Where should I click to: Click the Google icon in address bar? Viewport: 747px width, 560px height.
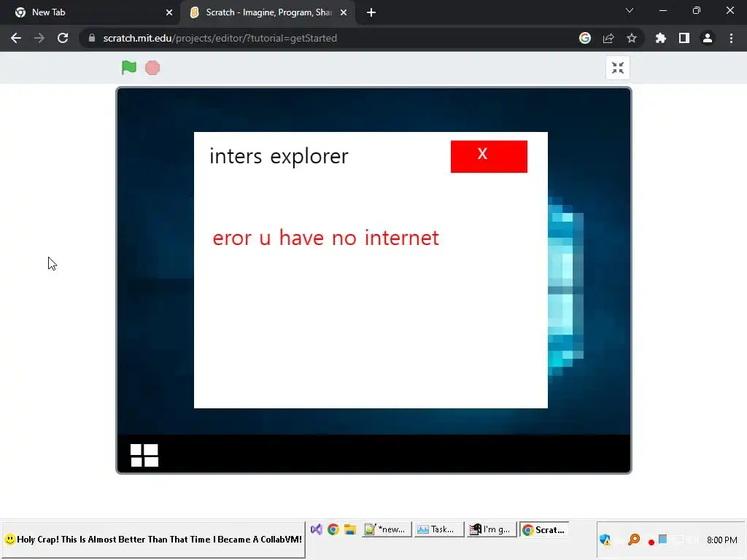pyautogui.click(x=585, y=38)
